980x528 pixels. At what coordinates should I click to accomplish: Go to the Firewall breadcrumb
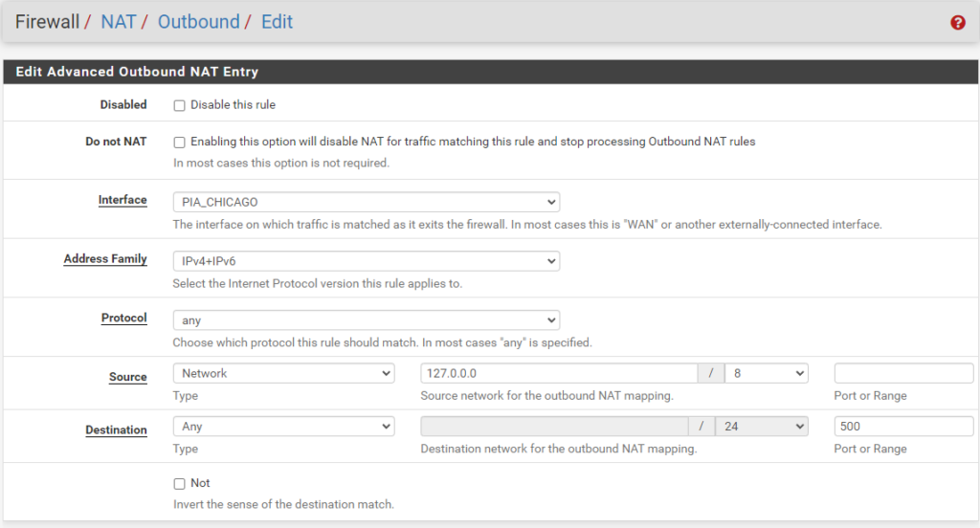pos(47,22)
